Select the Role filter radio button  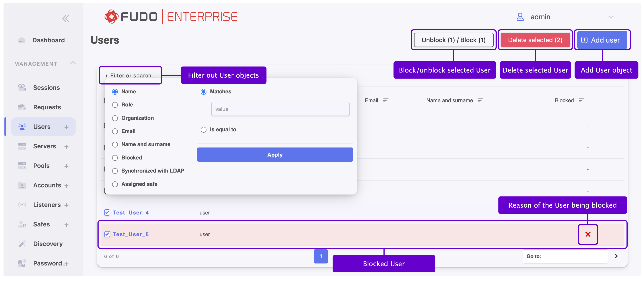tap(115, 105)
